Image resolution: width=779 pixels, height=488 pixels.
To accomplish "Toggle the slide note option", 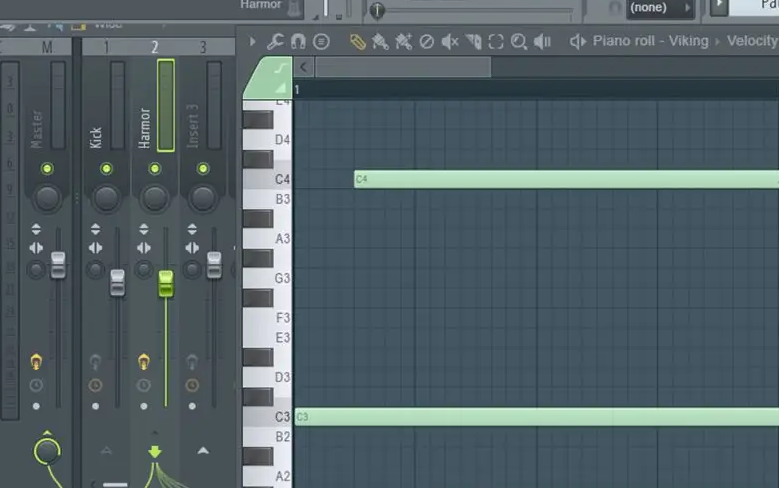I will pos(281,69).
